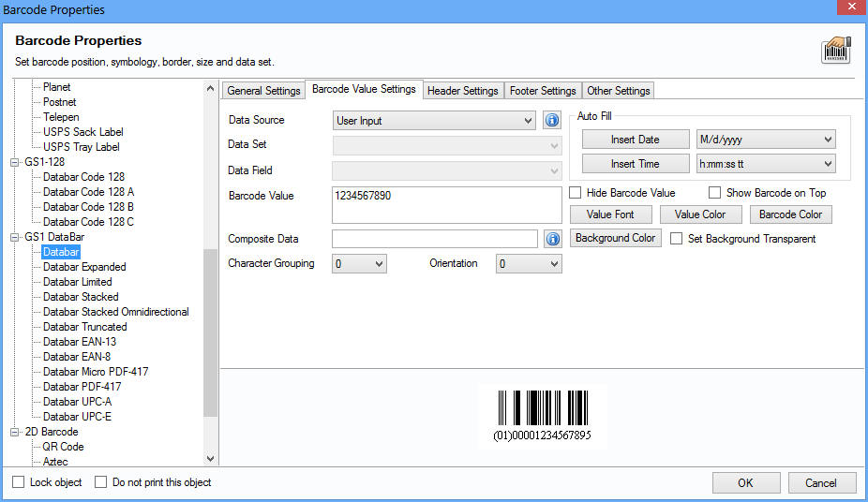Viewport: 868px width, 502px height.
Task: Choose Databar EAN-13 in the list
Action: pyautogui.click(x=80, y=342)
